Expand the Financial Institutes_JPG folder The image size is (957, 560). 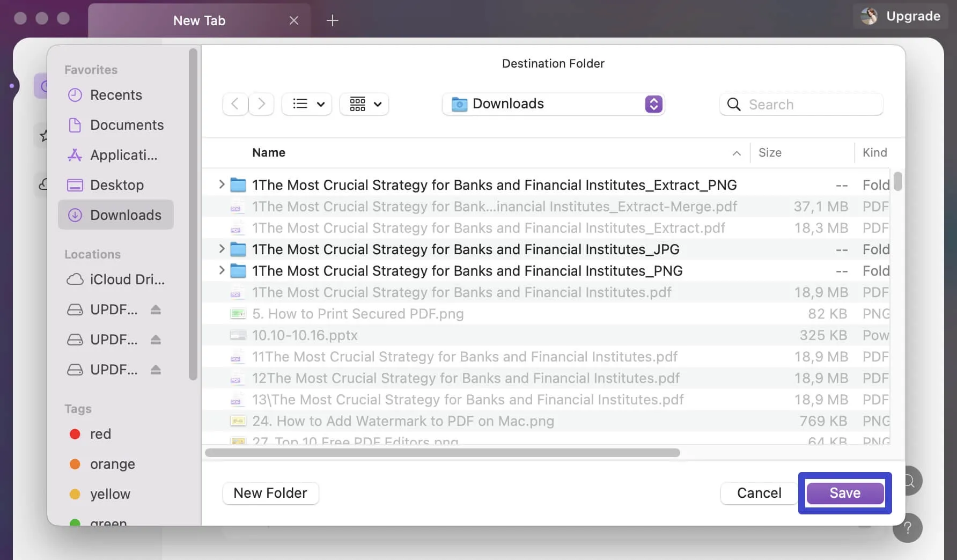tap(222, 249)
